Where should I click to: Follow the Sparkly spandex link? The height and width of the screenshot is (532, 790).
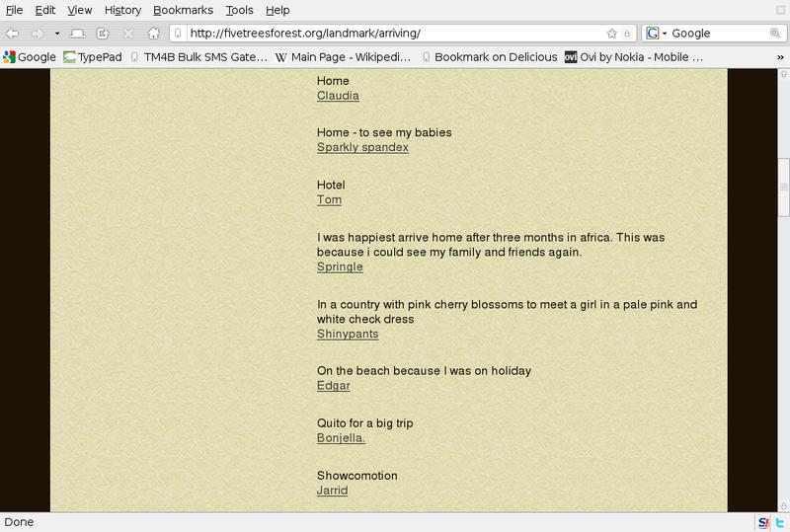(x=362, y=148)
